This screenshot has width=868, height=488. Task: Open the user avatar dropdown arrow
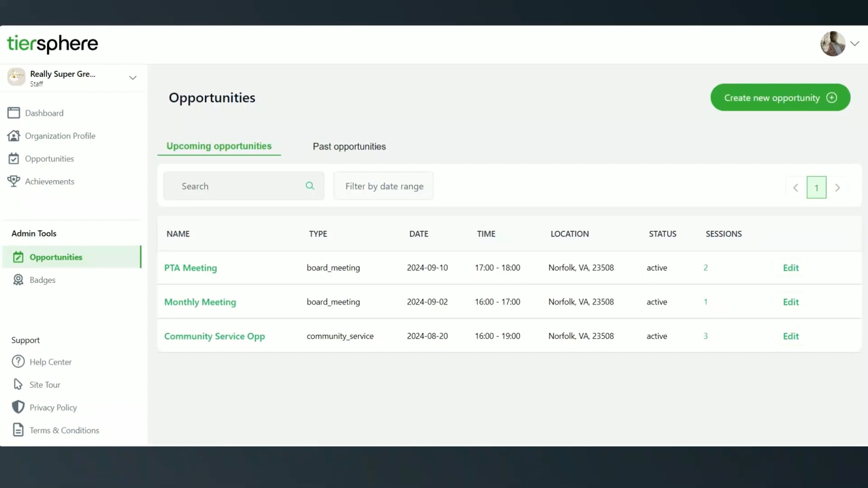[855, 44]
